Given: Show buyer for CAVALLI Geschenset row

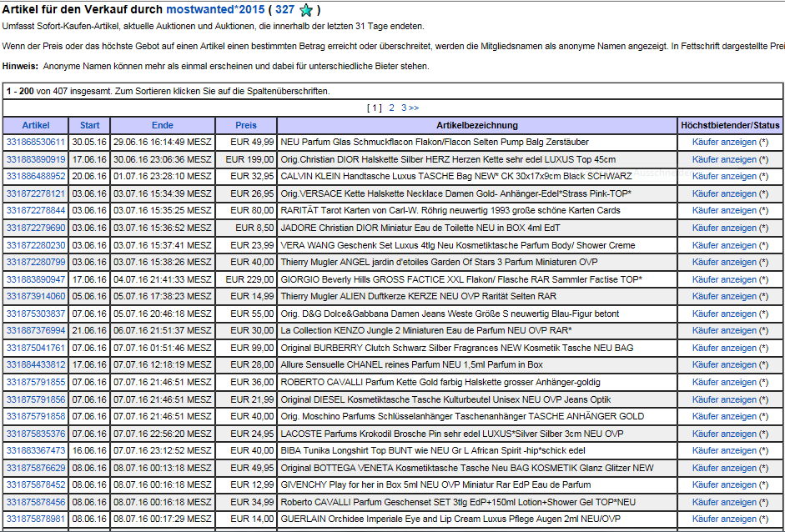Looking at the screenshot, I should tap(724, 502).
